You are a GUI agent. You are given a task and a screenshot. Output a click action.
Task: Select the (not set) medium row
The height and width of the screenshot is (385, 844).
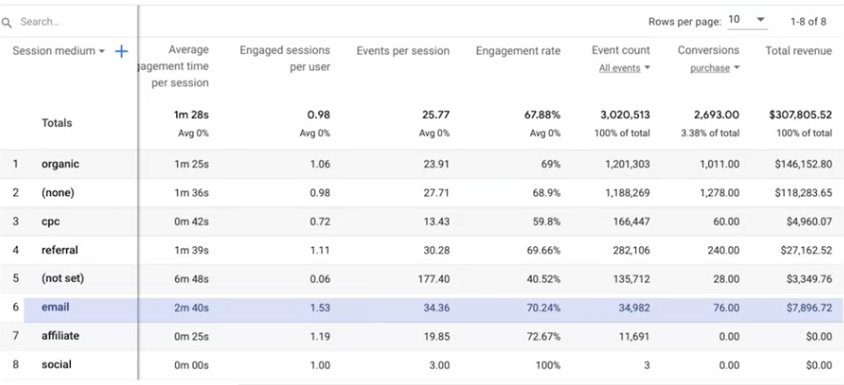click(422, 279)
